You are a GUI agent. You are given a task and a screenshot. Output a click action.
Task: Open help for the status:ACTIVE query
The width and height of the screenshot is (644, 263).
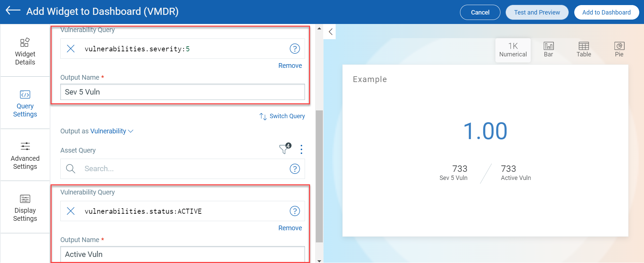pyautogui.click(x=295, y=211)
